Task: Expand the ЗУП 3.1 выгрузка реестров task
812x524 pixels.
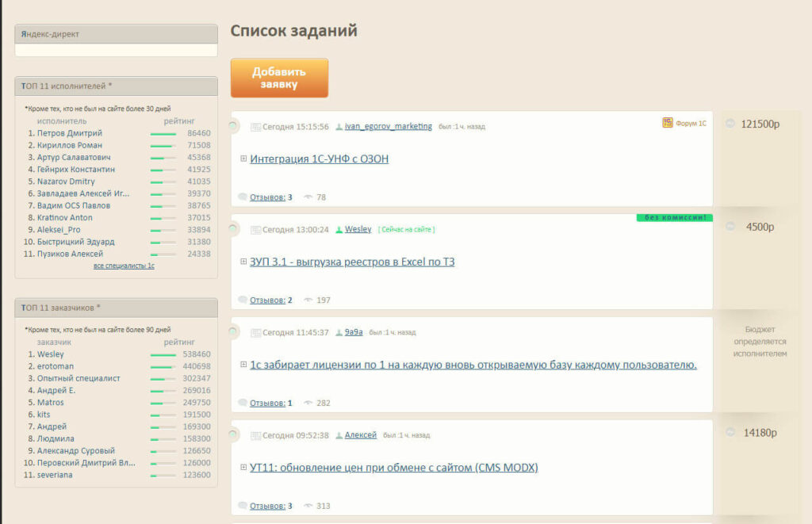Action: point(243,262)
